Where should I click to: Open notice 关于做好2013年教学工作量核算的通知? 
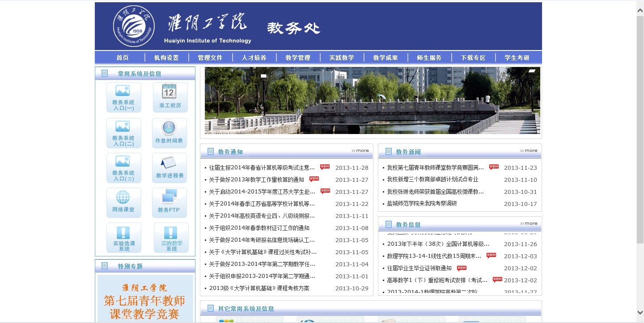[256, 180]
